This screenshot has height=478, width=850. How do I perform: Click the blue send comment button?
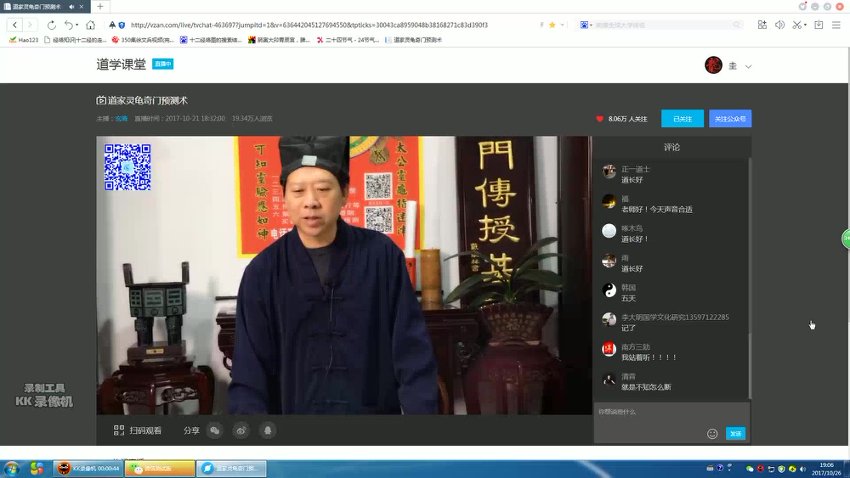[x=736, y=434]
